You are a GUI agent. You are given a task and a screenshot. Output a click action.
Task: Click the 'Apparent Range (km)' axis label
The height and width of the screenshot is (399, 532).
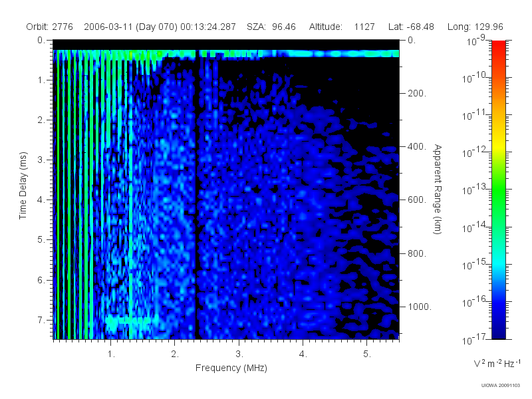pos(438,189)
